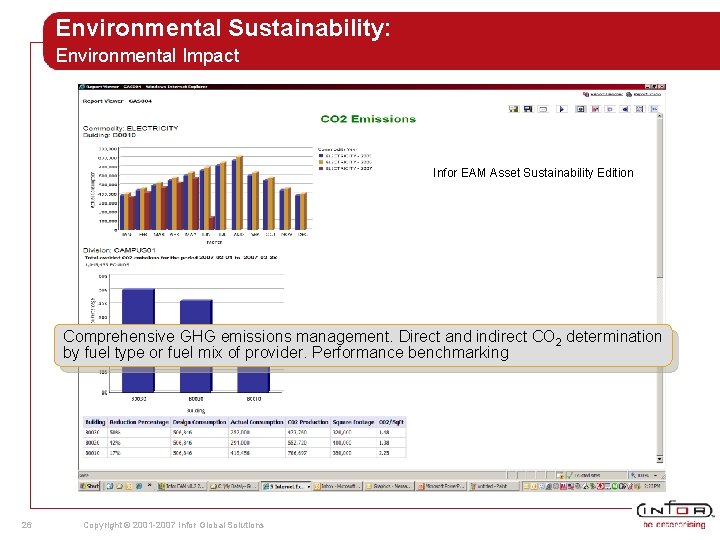Click the red toolbar icon in report viewer

pyautogui.click(x=596, y=109)
